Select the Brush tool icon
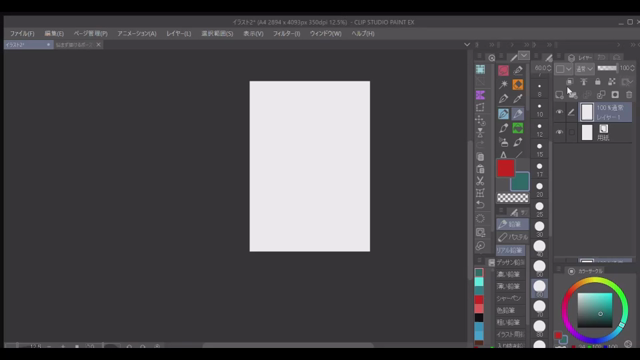 503,128
